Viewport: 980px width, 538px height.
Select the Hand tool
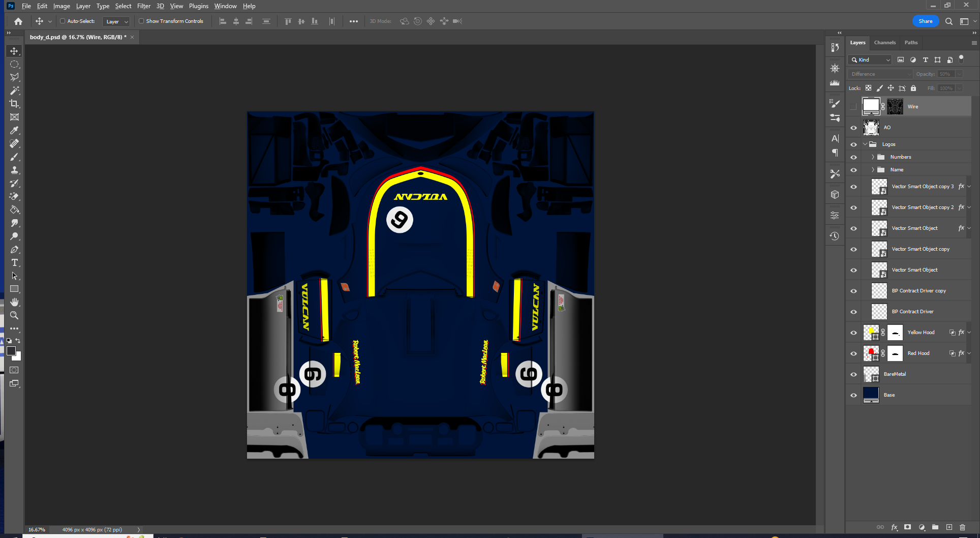pyautogui.click(x=14, y=302)
